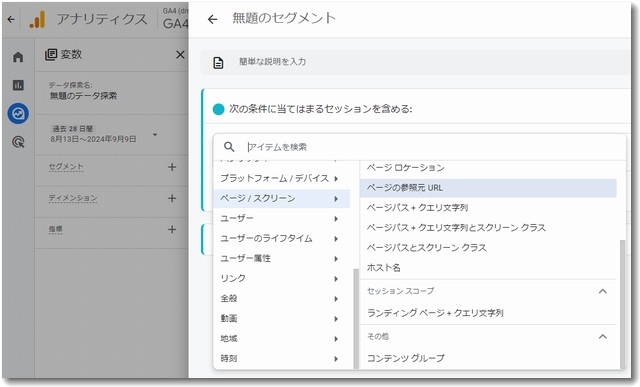The image size is (640, 387).
Task: Add a new セグメント with plus icon
Action: coord(172,167)
